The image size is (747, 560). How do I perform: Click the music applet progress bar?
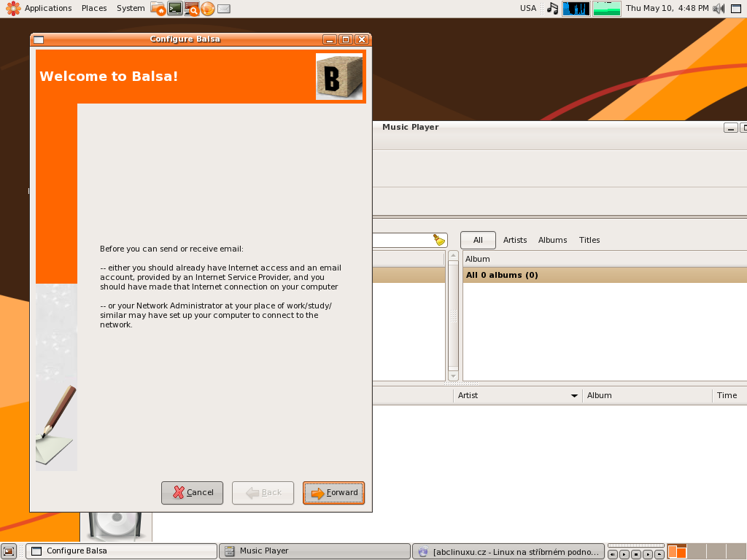636,545
